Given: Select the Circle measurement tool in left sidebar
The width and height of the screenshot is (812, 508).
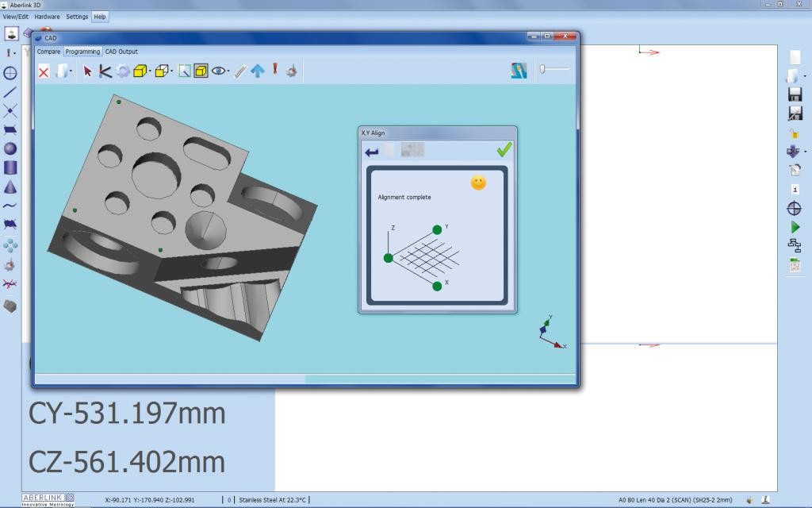Looking at the screenshot, I should coord(10,73).
